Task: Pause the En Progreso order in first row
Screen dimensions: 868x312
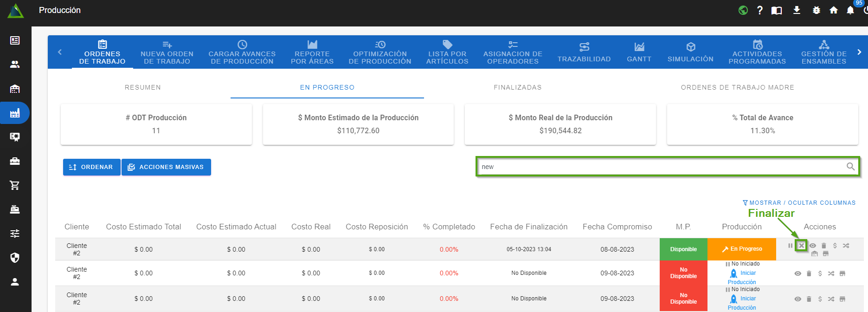Action: pyautogui.click(x=790, y=246)
